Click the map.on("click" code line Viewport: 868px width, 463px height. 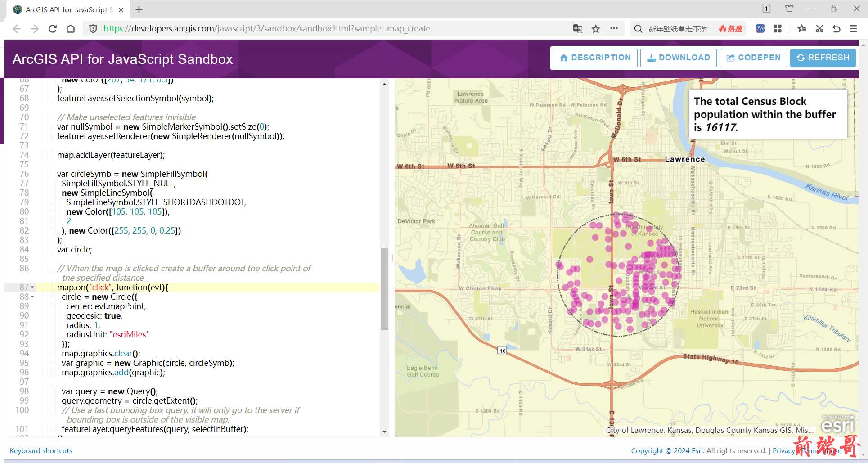[112, 287]
